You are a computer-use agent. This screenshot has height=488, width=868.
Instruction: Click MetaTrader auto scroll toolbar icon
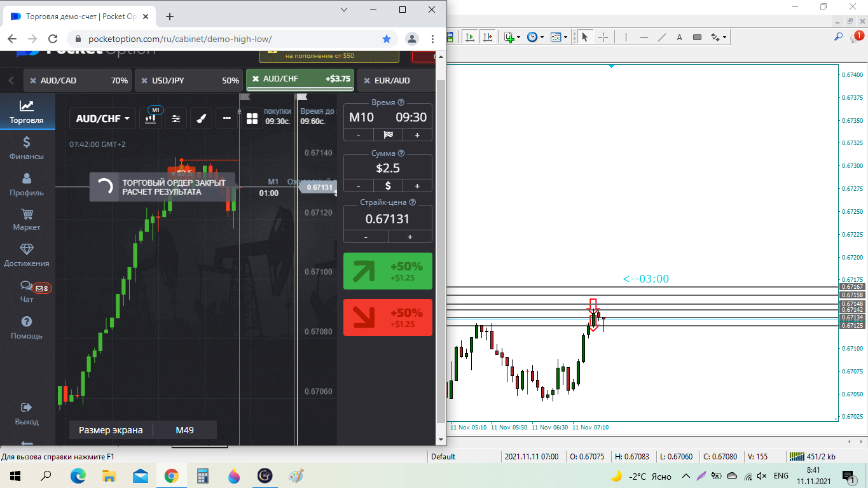[x=470, y=37]
